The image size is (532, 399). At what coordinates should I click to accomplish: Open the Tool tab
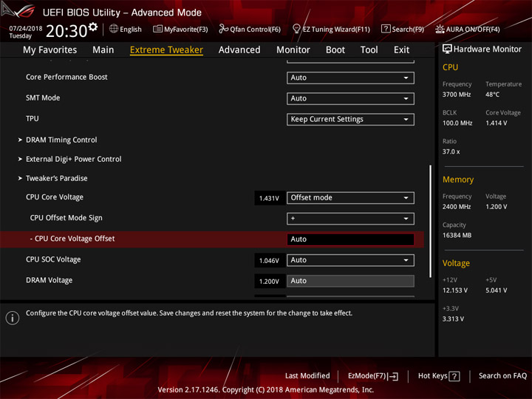(369, 50)
